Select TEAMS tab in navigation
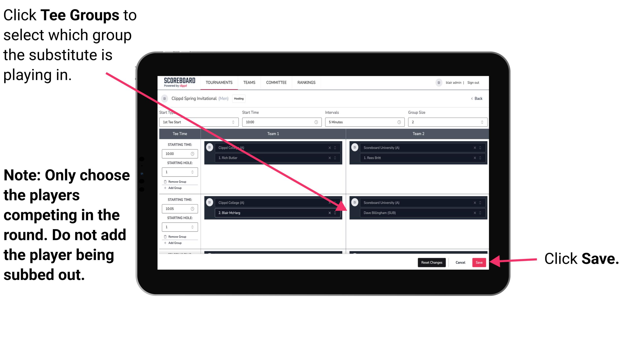644x346 pixels. point(249,82)
